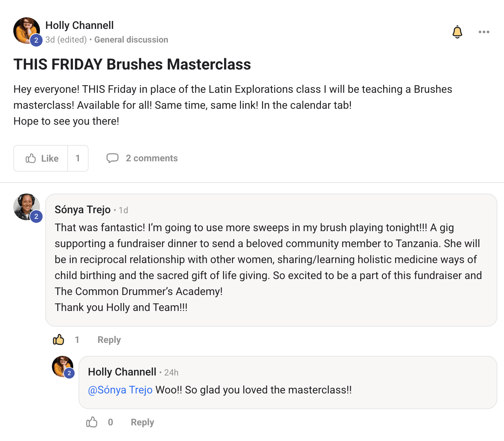The width and height of the screenshot is (504, 441).
Task: Open the three-dot post options menu
Action: tap(484, 32)
